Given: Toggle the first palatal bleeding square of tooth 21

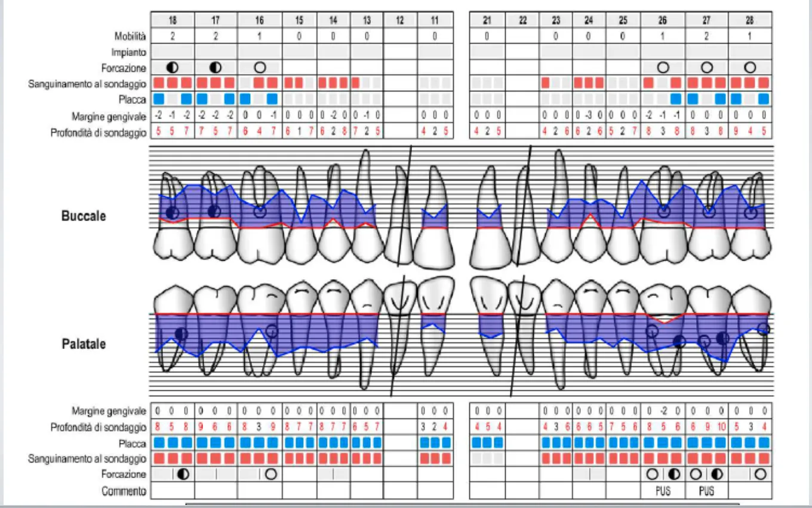Looking at the screenshot, I should [x=477, y=458].
